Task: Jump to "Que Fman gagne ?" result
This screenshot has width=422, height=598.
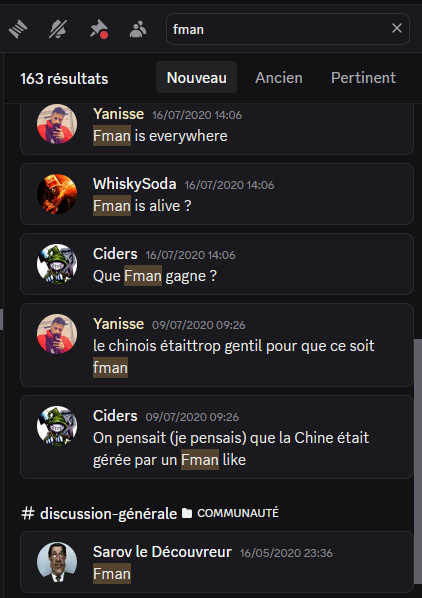Action: [217, 264]
